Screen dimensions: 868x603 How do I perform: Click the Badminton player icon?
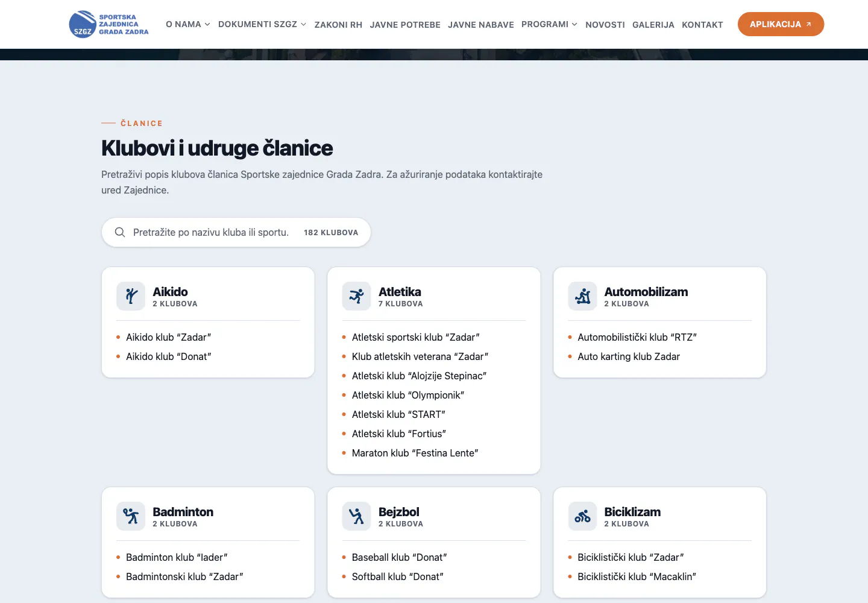tap(131, 516)
